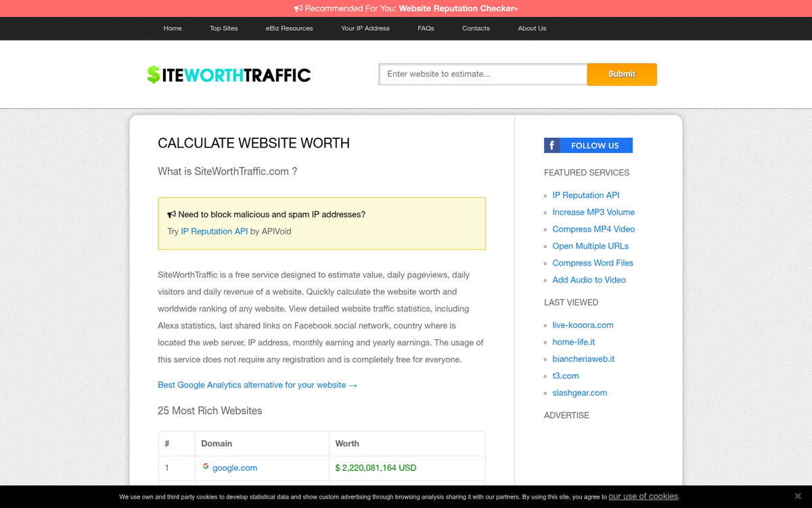
Task: Visit slashgear.com under Last Viewed
Action: 579,393
